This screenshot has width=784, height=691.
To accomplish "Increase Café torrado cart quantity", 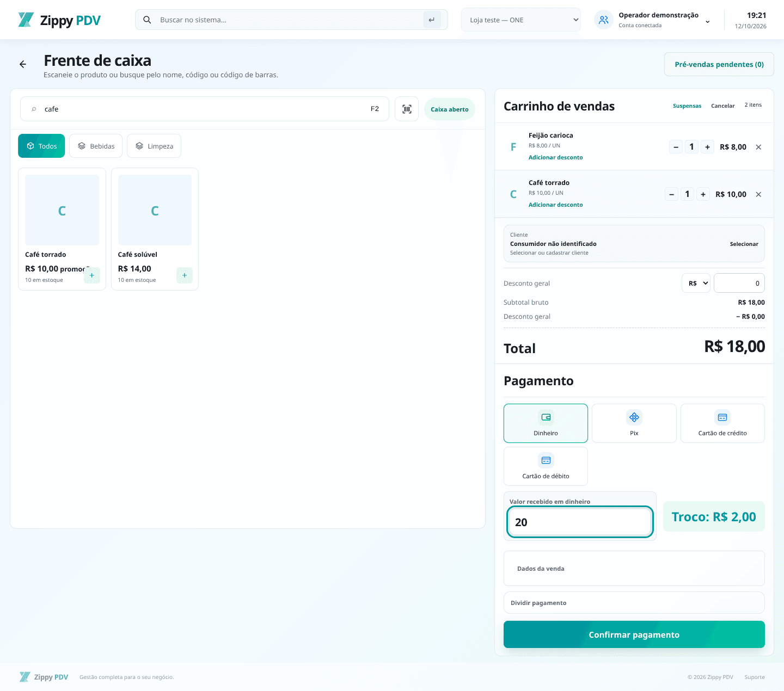I will click(x=703, y=194).
